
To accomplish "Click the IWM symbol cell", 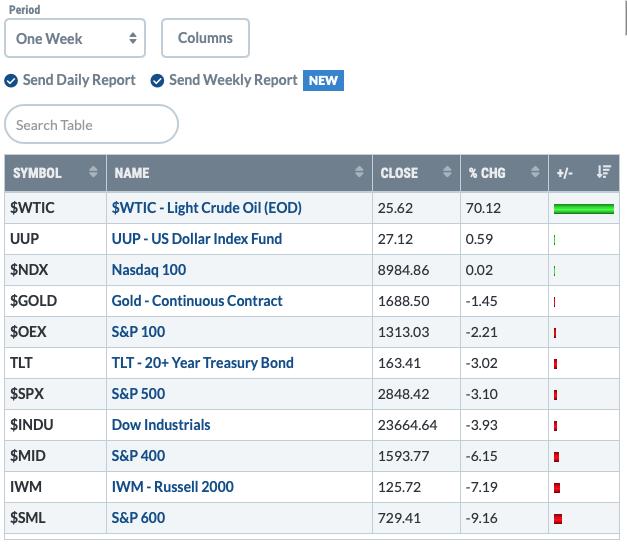I will tap(56, 487).
